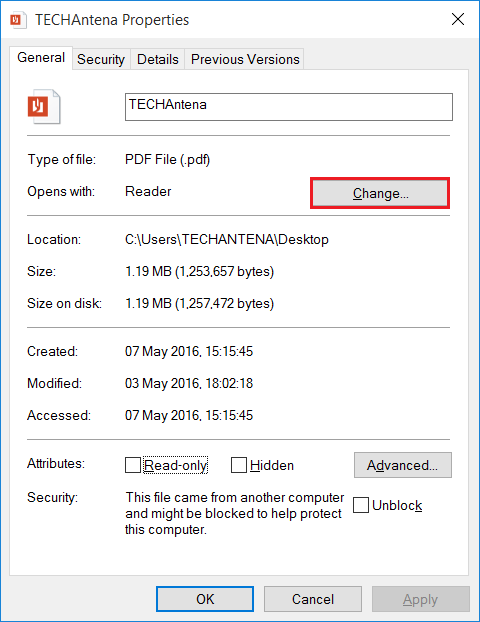Image resolution: width=480 pixels, height=622 pixels.
Task: Open the Advanced attributes dialog
Action: pos(403,465)
